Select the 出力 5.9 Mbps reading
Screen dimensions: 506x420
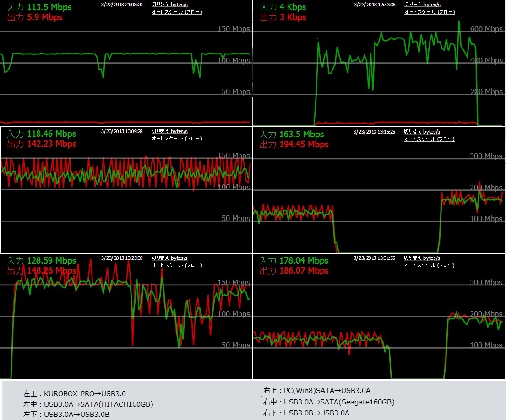[x=35, y=17]
